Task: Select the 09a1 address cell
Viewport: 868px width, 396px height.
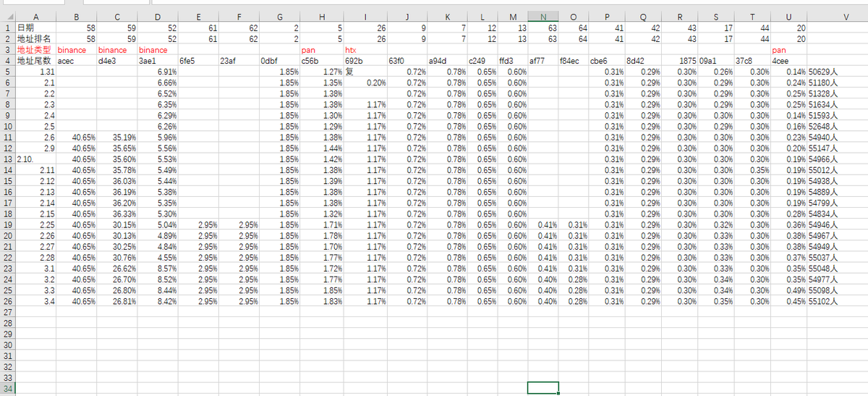Action: [x=716, y=61]
